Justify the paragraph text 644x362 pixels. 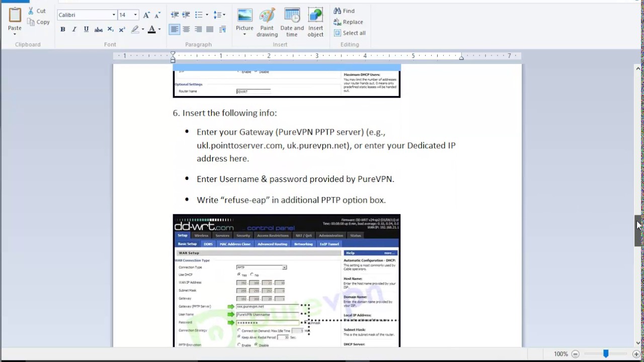(210, 30)
